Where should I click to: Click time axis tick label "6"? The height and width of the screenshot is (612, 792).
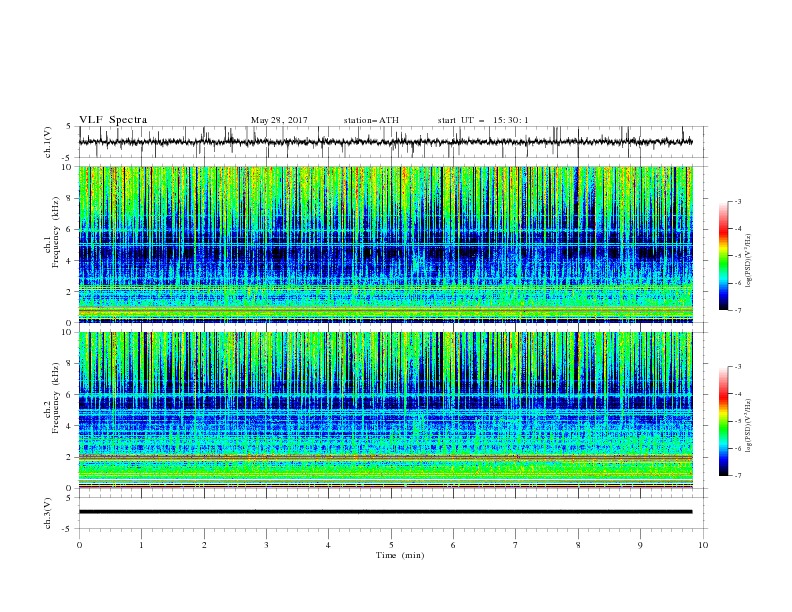tap(453, 545)
